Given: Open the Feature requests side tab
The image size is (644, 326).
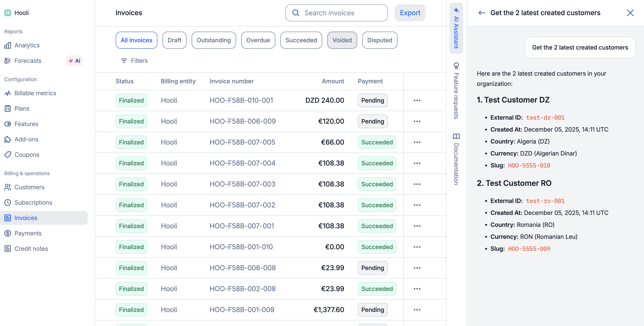Looking at the screenshot, I should (x=456, y=91).
